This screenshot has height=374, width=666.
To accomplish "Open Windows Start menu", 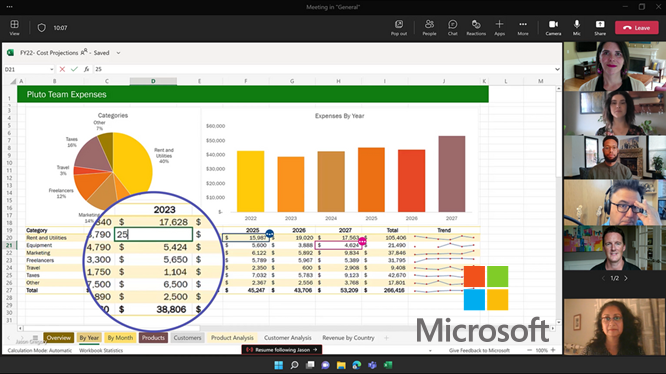I will coord(279,365).
